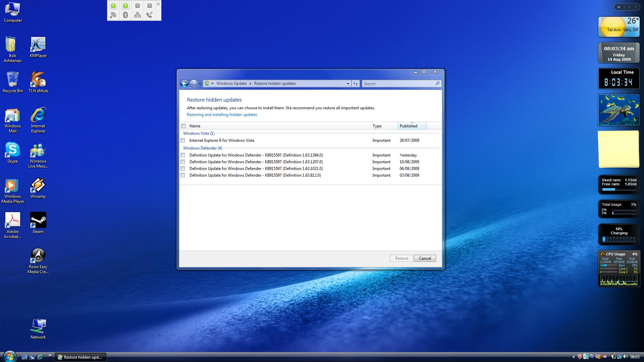Image resolution: width=644 pixels, height=362 pixels.
Task: Collapse the Windows Vista (1) group header
Action: point(199,133)
